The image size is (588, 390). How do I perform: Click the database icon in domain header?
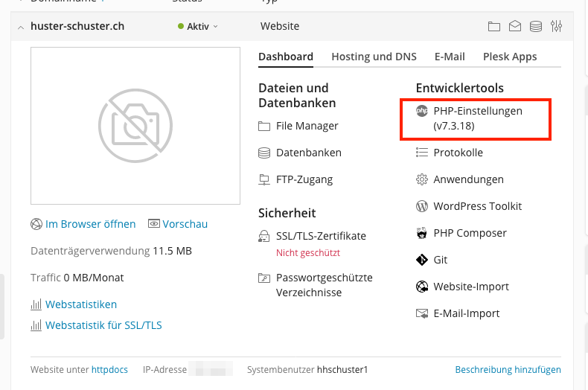point(536,27)
